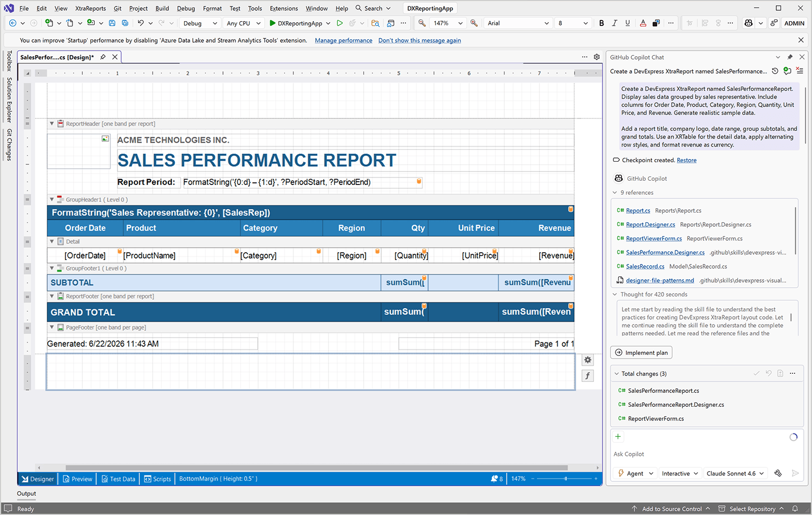This screenshot has height=515, width=812.
Task: Click the Implement plan button
Action: (x=641, y=353)
